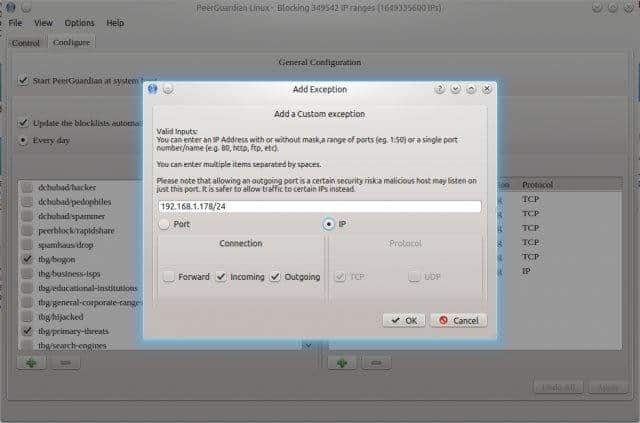Select the IP radio button
The width and height of the screenshot is (640, 423).
coord(328,224)
